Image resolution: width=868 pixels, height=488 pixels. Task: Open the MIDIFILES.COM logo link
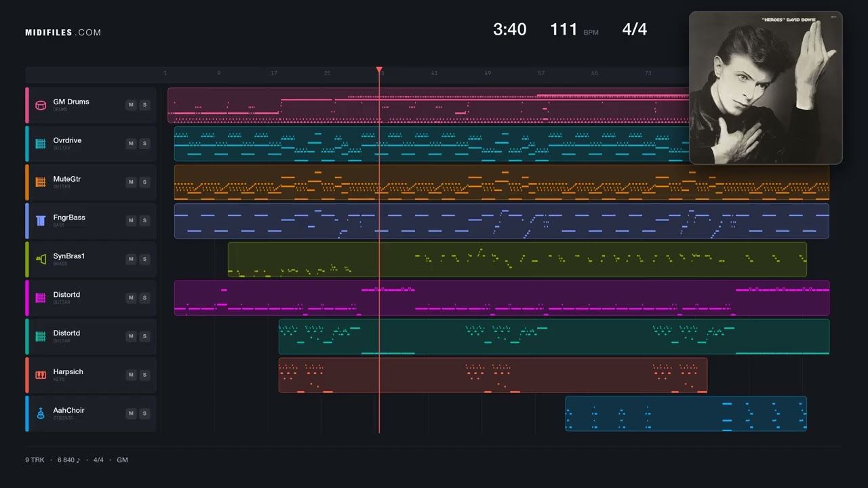click(x=63, y=33)
